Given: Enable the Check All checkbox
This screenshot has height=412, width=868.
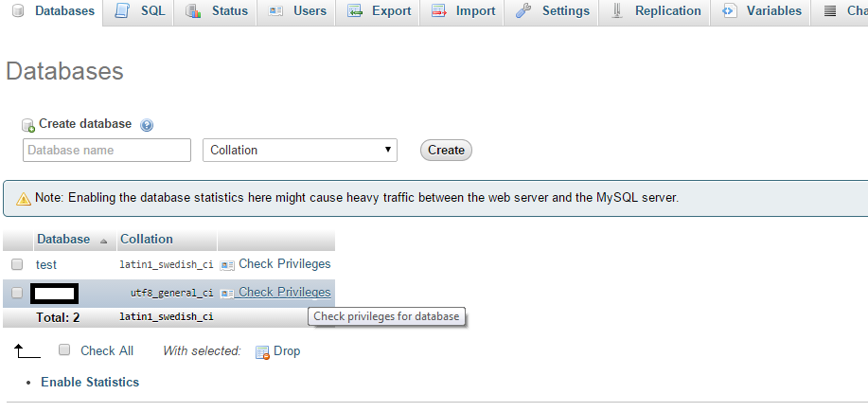Looking at the screenshot, I should (x=64, y=349).
